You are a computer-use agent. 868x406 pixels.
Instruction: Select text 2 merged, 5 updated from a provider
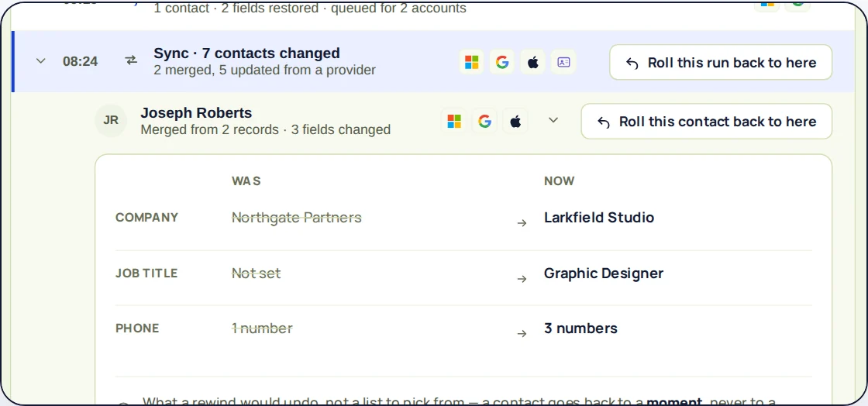click(264, 71)
